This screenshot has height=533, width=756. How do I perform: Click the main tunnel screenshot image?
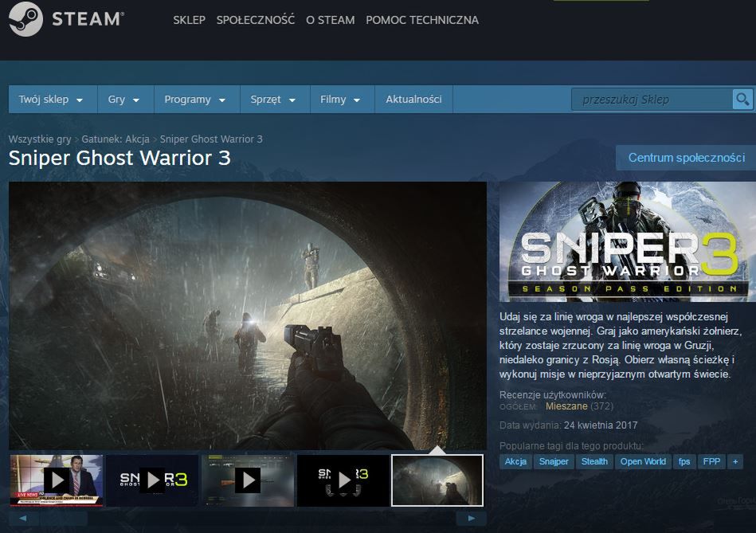click(x=247, y=316)
